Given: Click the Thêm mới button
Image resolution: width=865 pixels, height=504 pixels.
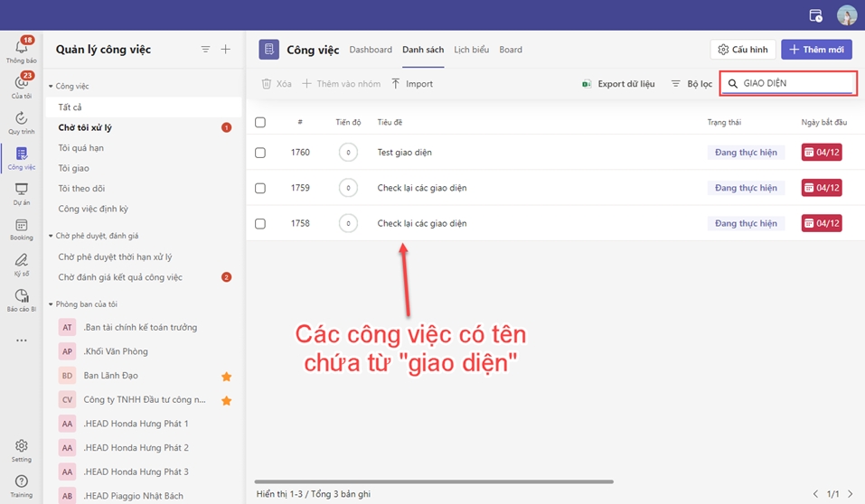Looking at the screenshot, I should coord(816,50).
